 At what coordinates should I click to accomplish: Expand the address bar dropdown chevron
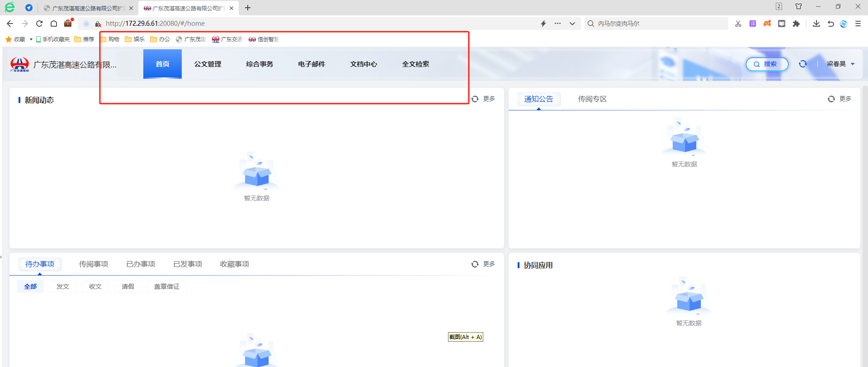(572, 24)
